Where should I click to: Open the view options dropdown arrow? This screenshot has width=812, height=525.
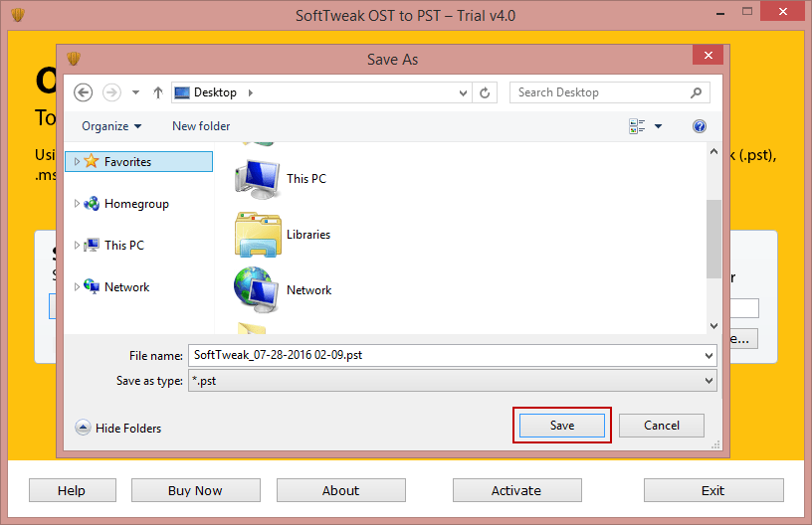point(658,126)
